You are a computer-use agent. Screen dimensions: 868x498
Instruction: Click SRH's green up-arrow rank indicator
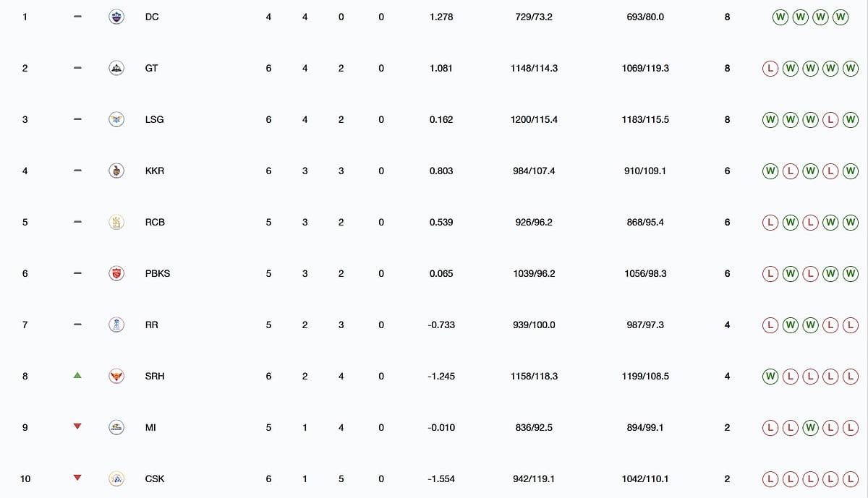pyautogui.click(x=77, y=376)
